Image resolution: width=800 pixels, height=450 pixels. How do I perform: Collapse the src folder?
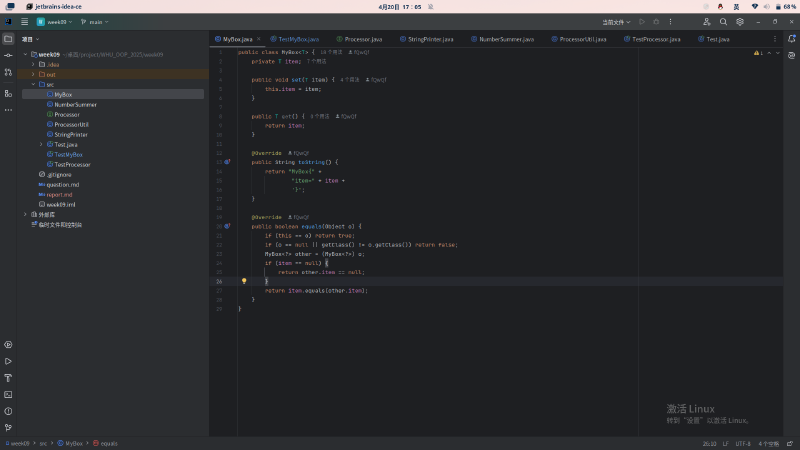tap(33, 84)
